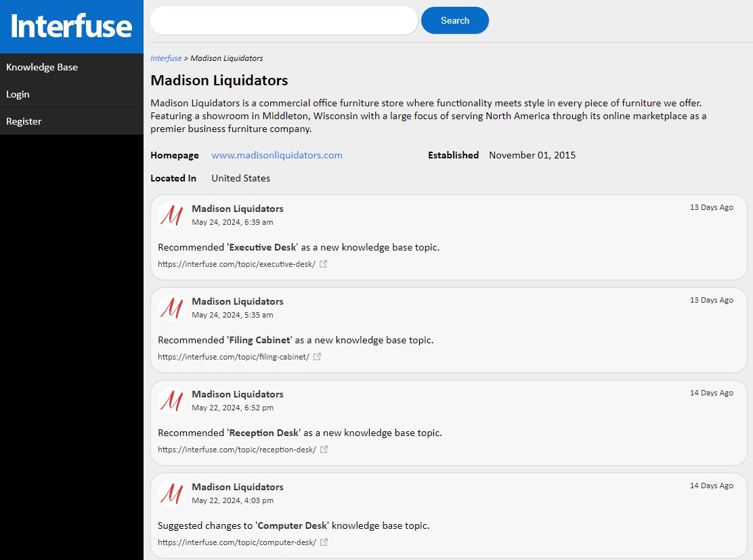Image resolution: width=753 pixels, height=560 pixels.
Task: Click Madison Liquidators avatar in Reception Desk post
Action: [171, 400]
